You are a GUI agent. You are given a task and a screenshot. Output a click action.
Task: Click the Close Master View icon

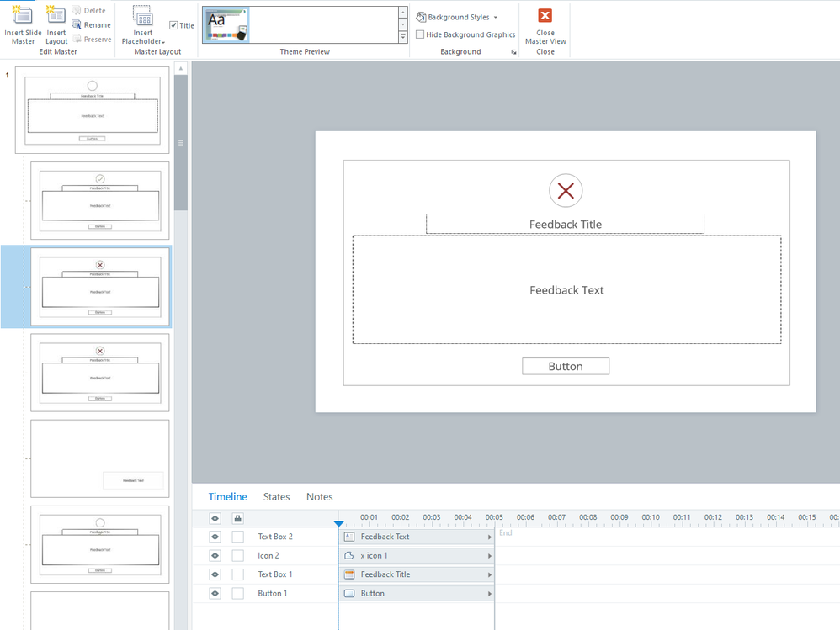coord(545,16)
